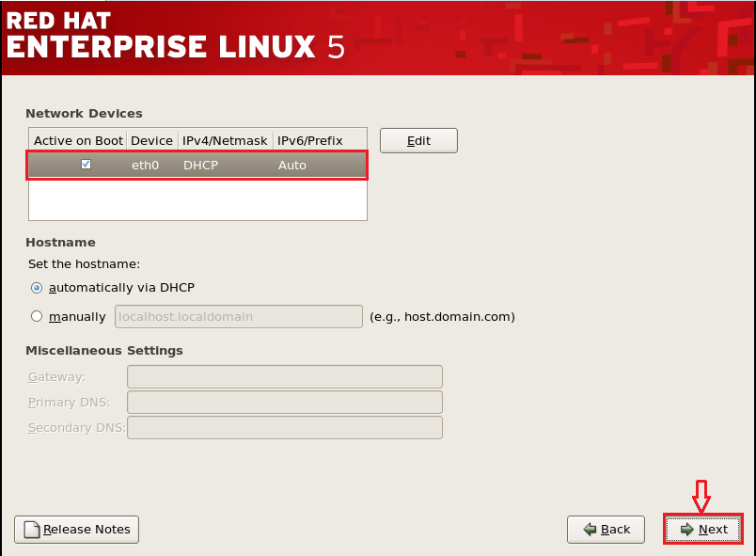Sort by the IPv4/Netmask column header
Image resolution: width=756 pixels, height=556 pixels.
(x=225, y=140)
